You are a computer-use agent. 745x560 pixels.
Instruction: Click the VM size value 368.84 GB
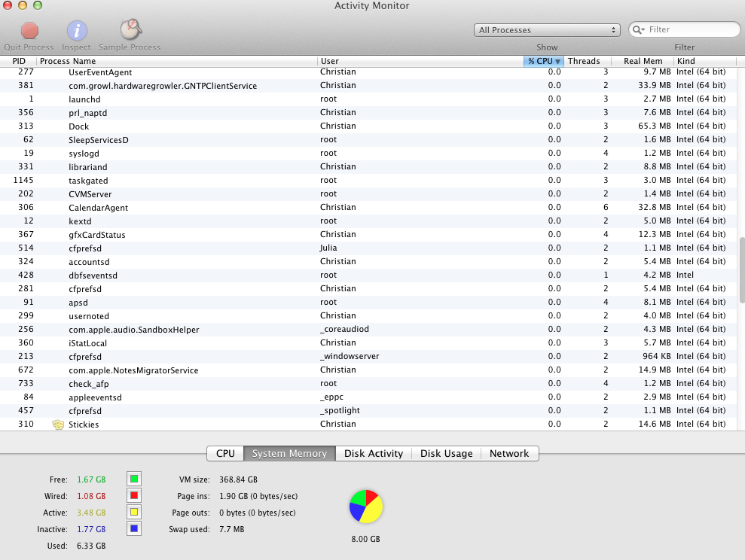point(238,479)
